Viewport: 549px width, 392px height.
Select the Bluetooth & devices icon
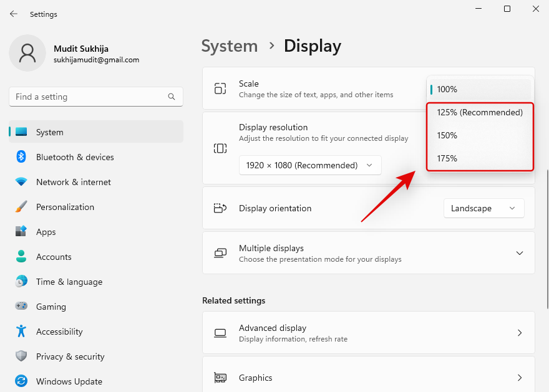click(21, 157)
